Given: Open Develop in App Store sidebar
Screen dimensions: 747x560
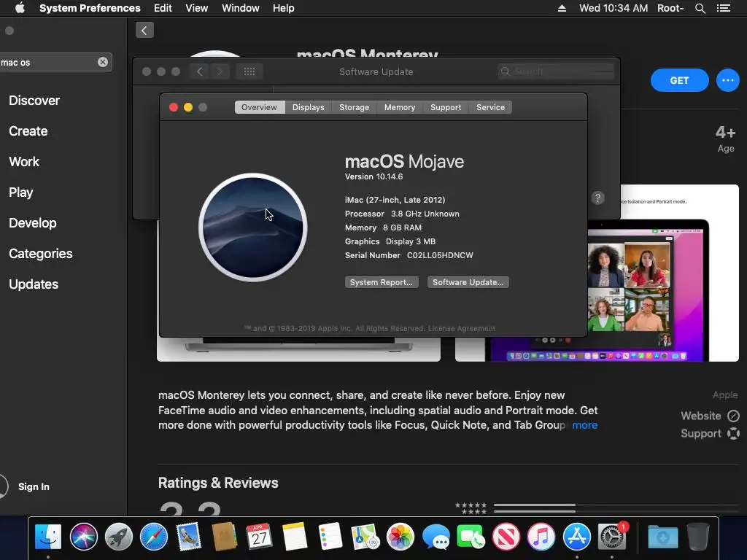Looking at the screenshot, I should coord(32,223).
